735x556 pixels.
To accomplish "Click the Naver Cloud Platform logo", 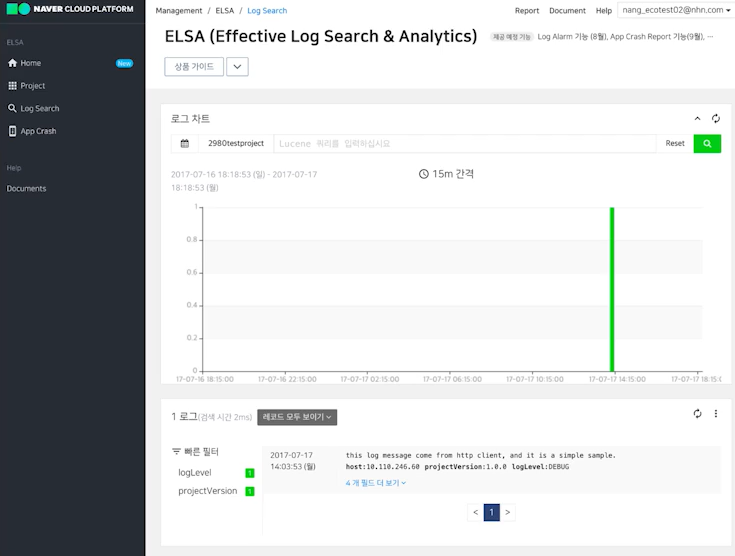I will 70,9.
